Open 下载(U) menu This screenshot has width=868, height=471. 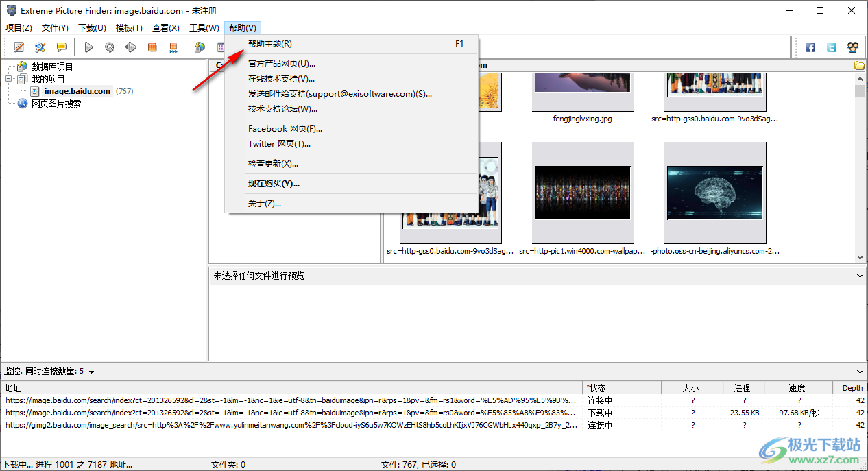tap(92, 28)
